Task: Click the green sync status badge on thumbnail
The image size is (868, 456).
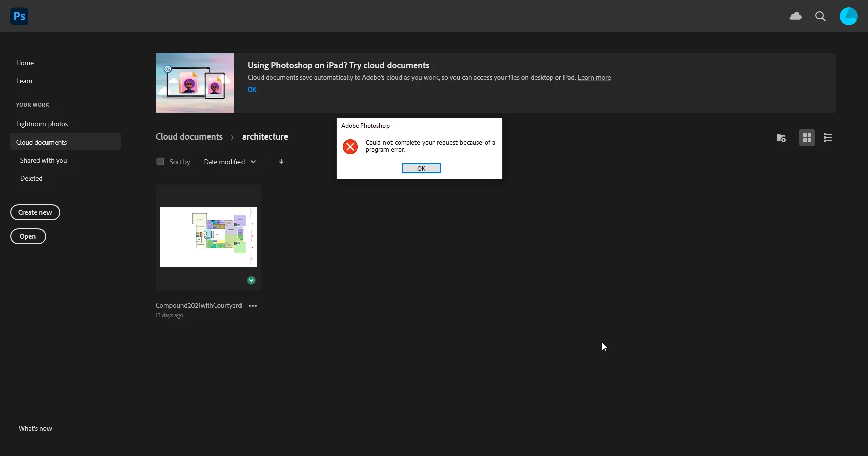Action: point(251,280)
